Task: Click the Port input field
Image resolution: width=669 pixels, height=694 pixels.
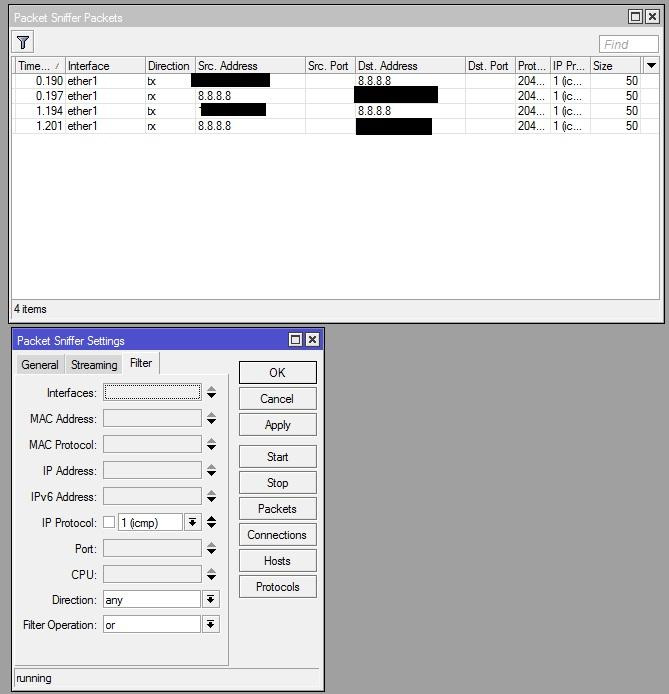Action: [x=152, y=548]
